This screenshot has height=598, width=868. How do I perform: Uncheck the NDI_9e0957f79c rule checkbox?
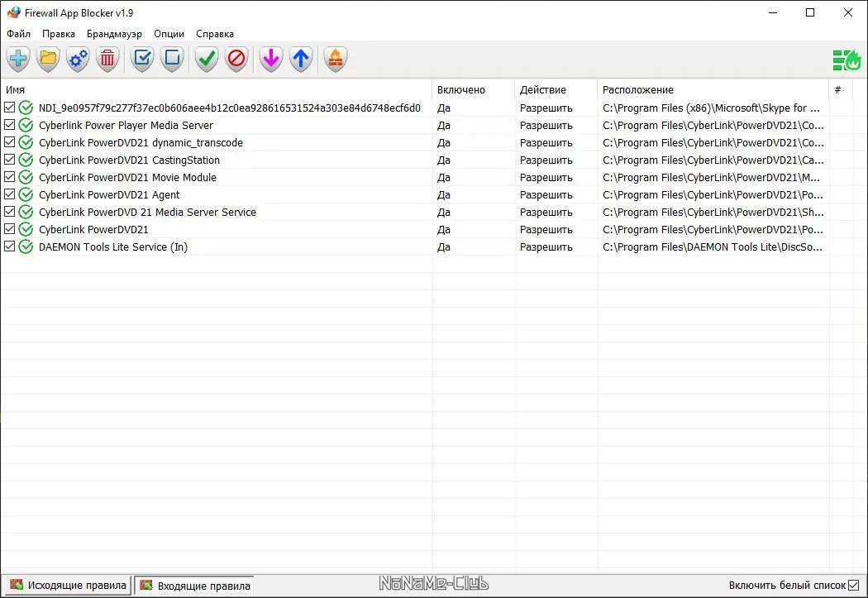tap(9, 108)
